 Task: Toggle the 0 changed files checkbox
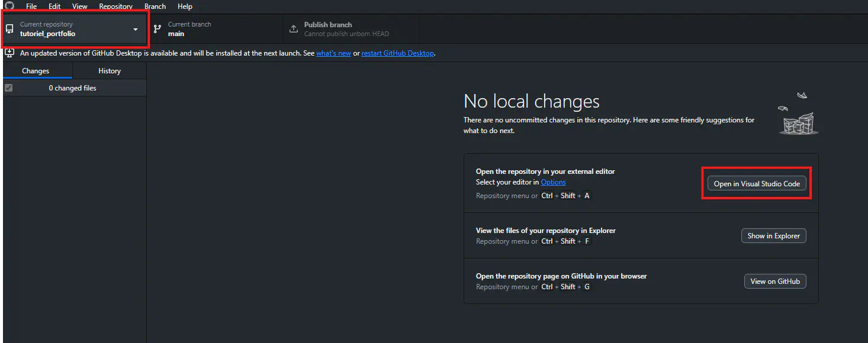8,88
